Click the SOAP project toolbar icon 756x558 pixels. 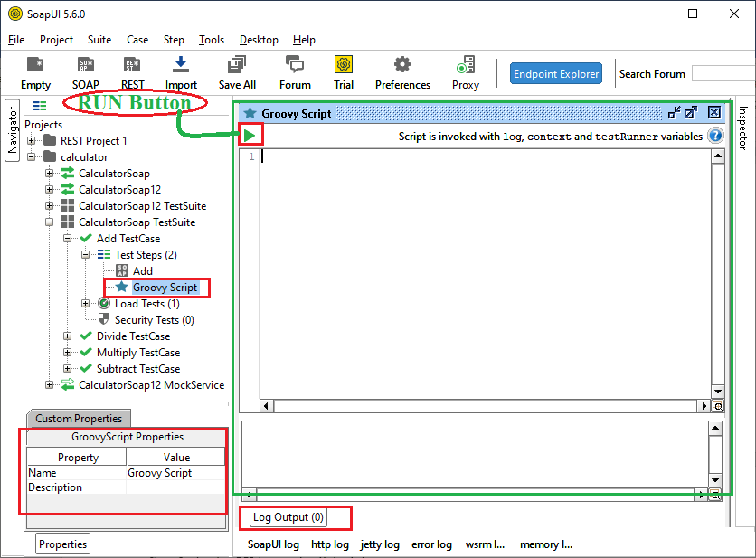coord(85,73)
